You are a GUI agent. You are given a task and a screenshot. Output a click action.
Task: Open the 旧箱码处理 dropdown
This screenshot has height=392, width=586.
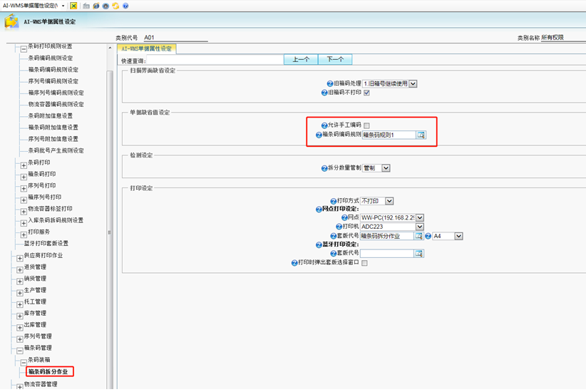coord(413,83)
